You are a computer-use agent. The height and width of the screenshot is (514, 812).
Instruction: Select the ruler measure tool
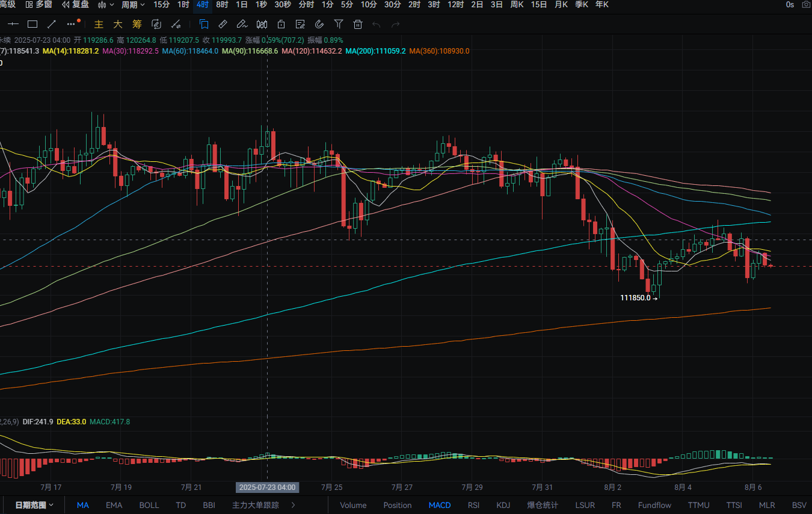tap(223, 24)
